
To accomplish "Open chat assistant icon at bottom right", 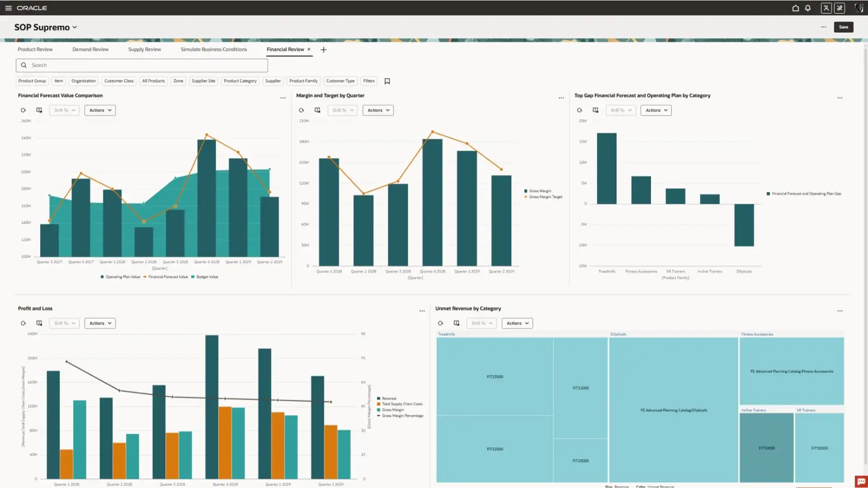I will click(861, 481).
